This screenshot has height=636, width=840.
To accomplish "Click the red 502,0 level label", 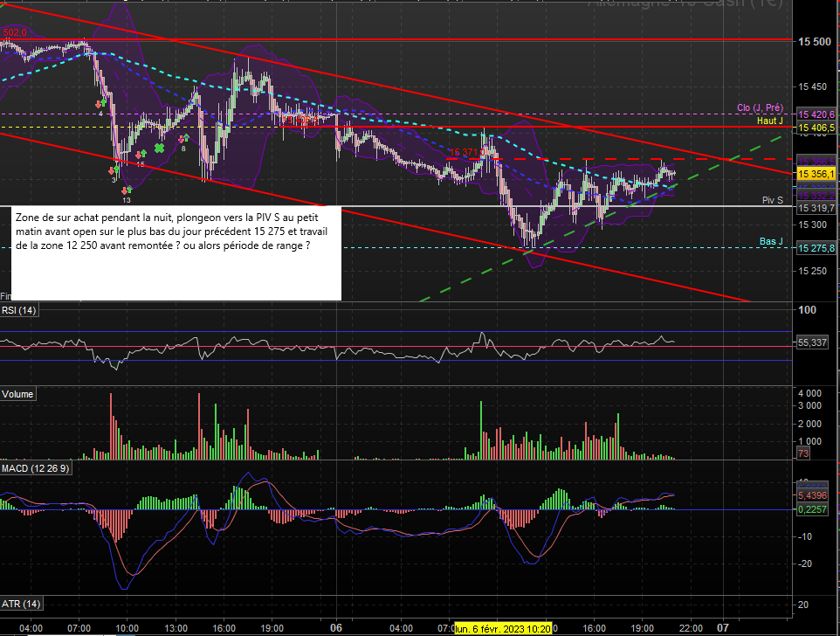I will pyautogui.click(x=14, y=32).
